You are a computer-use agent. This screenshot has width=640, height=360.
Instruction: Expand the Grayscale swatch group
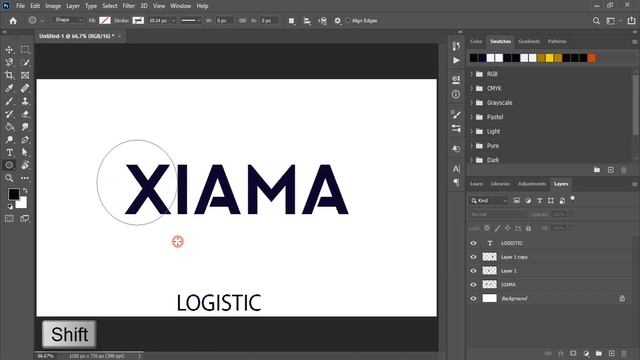(x=471, y=102)
